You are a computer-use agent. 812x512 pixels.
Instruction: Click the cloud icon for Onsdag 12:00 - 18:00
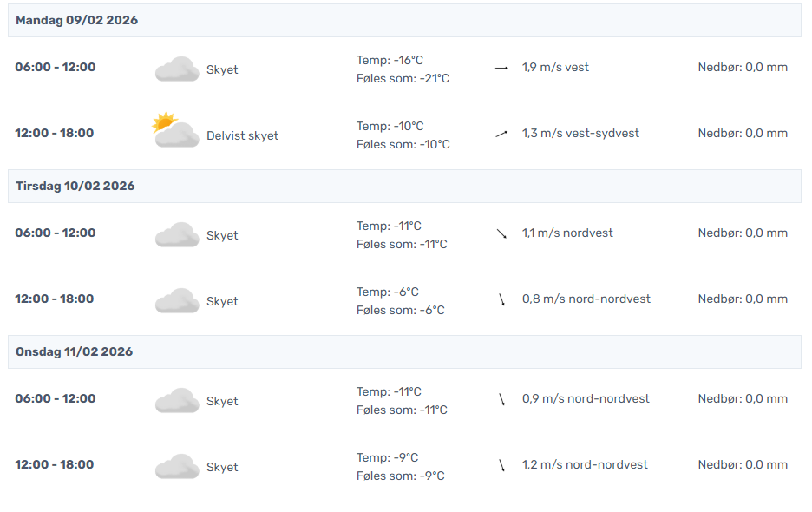point(177,467)
